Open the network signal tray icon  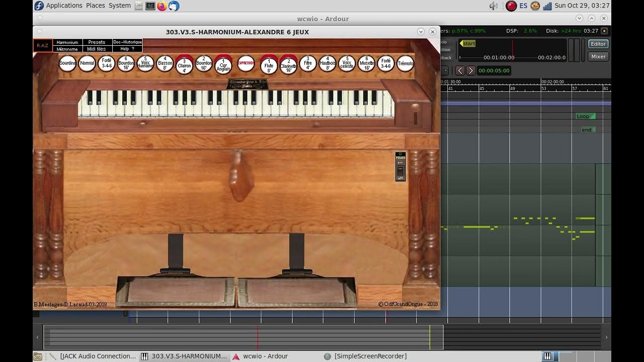click(547, 6)
